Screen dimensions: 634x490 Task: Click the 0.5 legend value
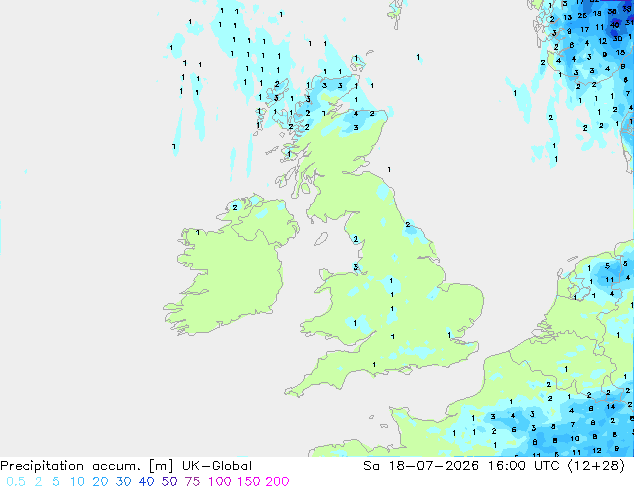tap(16, 482)
